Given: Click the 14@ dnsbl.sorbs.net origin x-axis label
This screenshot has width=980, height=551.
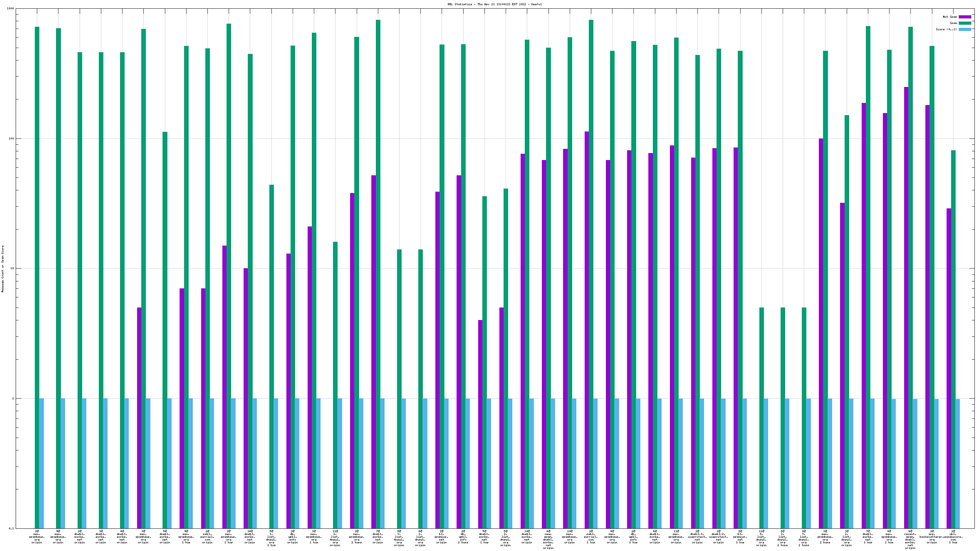Looking at the screenshot, I should 250,536.
